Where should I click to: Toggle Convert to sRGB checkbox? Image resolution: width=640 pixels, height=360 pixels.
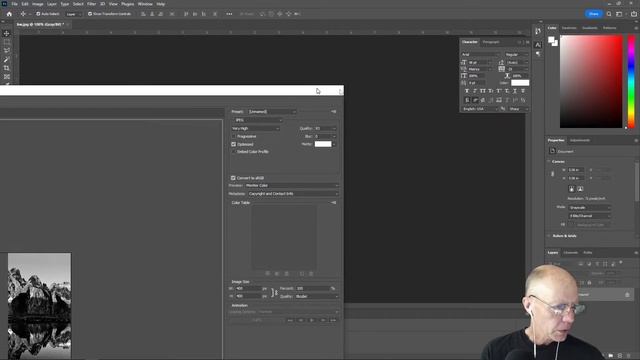[x=233, y=178]
